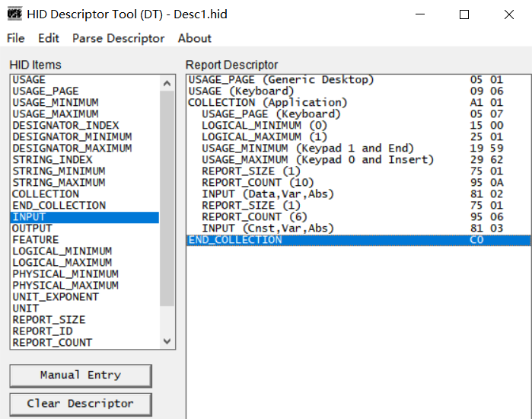The height and width of the screenshot is (419, 532).
Task: Click the Clear Descriptor button
Action: 81,404
